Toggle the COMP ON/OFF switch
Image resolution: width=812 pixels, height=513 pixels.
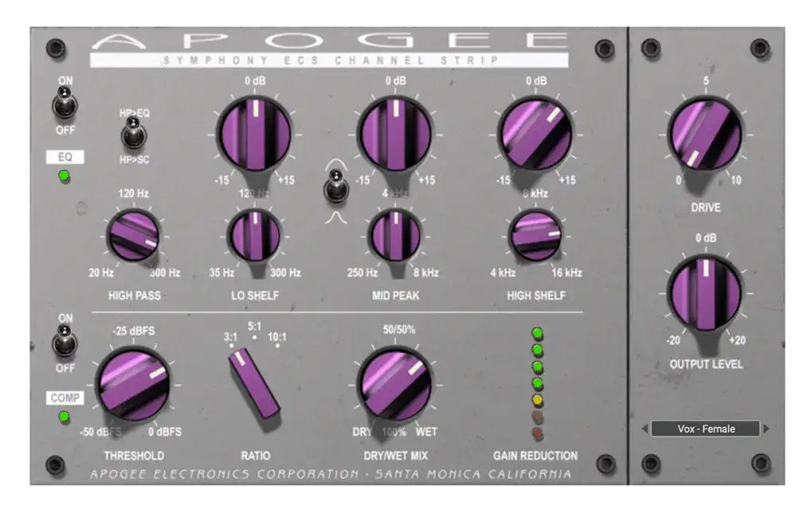(65, 342)
